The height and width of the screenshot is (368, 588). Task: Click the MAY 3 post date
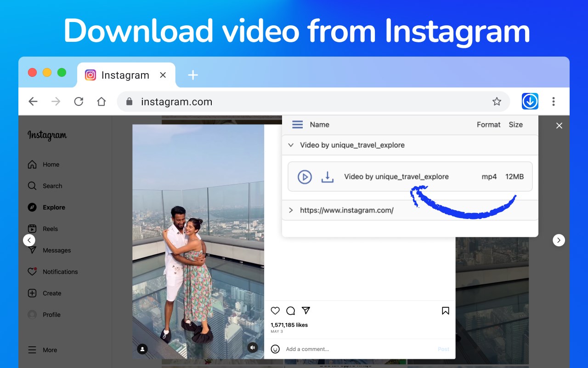(277, 332)
